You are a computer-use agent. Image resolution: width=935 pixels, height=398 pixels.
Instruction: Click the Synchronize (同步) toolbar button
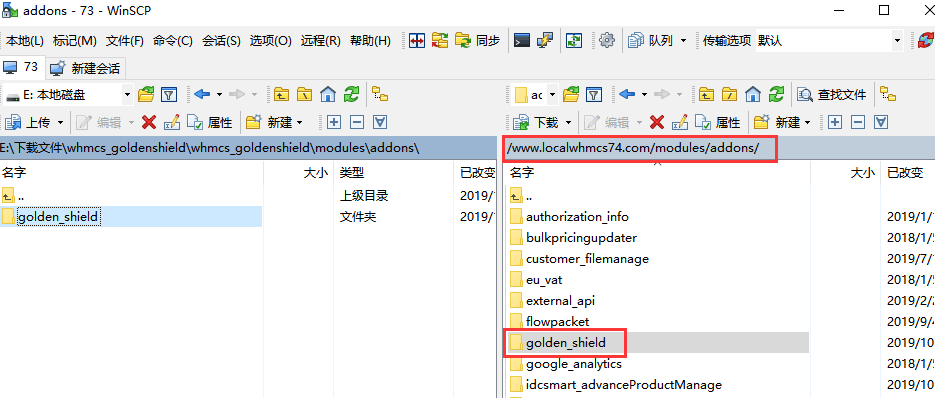[478, 41]
